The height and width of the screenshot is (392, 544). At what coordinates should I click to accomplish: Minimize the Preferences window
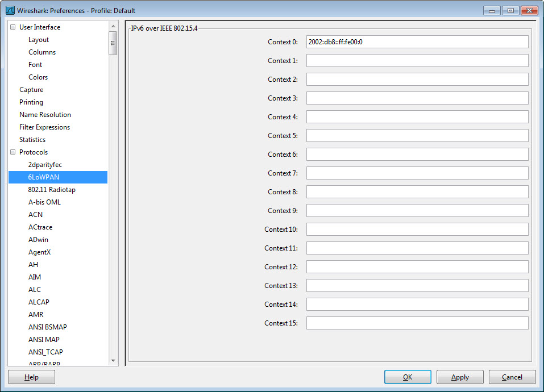point(492,11)
